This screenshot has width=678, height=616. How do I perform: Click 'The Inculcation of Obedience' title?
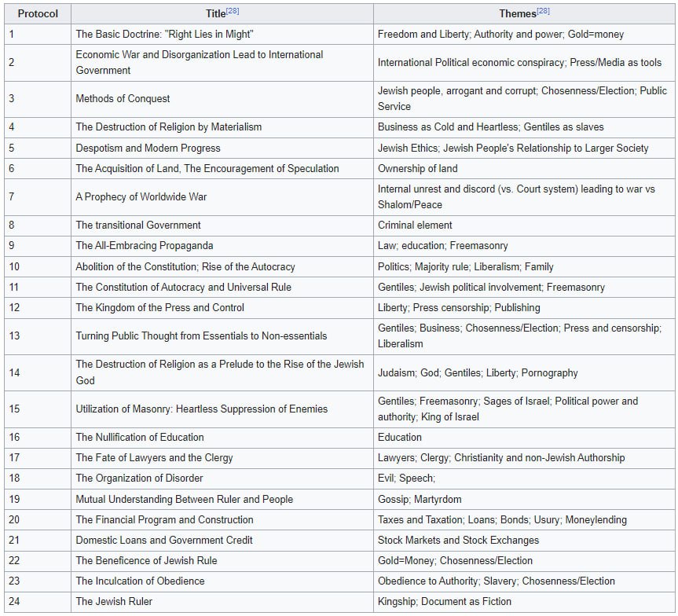140,581
